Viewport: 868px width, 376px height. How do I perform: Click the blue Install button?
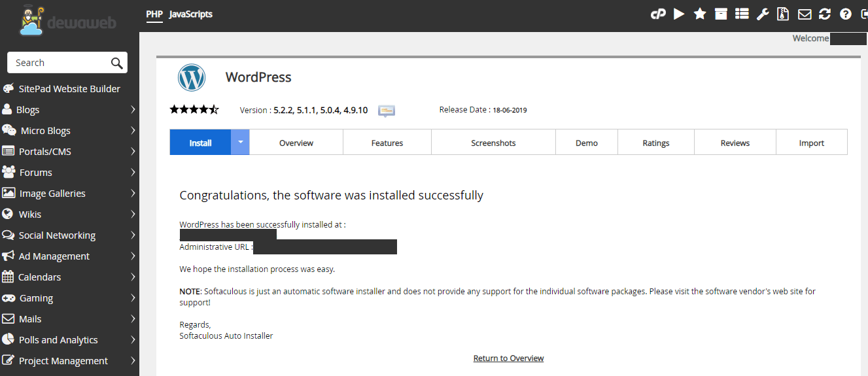pos(200,143)
